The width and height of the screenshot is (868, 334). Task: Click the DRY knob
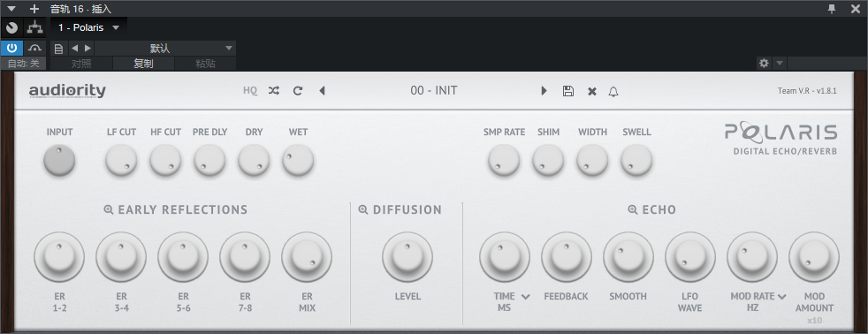point(254,160)
